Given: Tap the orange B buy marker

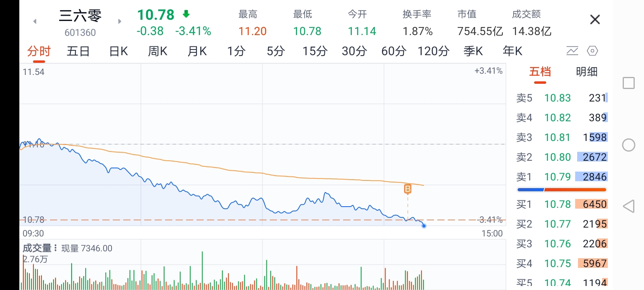Looking at the screenshot, I should (408, 188).
